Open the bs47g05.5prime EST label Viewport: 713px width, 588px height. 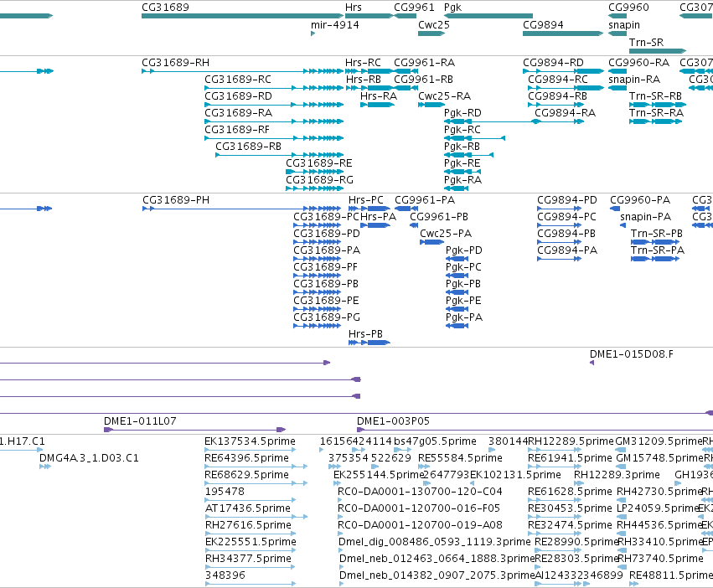pos(435,441)
